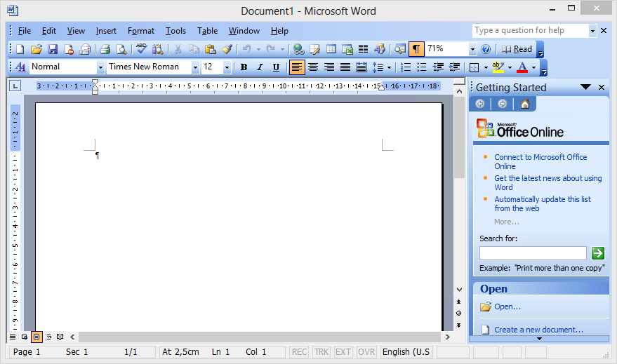Open Font Color dropdown arrow
Viewport: 617px width, 364px height.
point(533,67)
